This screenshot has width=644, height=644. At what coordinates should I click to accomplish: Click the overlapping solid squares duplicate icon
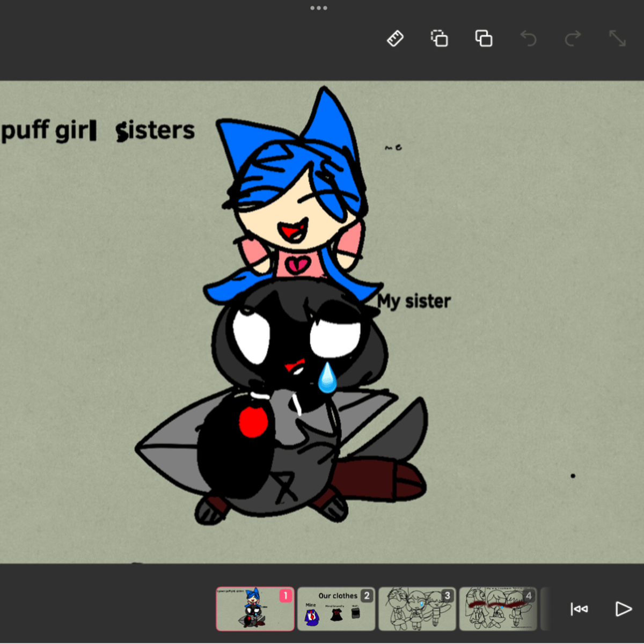pos(484,39)
